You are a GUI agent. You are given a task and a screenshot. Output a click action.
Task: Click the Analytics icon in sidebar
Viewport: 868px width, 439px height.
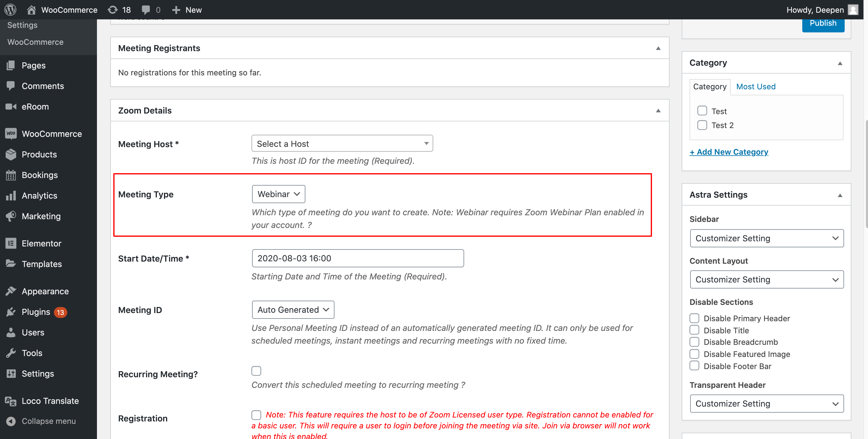pyautogui.click(x=11, y=195)
